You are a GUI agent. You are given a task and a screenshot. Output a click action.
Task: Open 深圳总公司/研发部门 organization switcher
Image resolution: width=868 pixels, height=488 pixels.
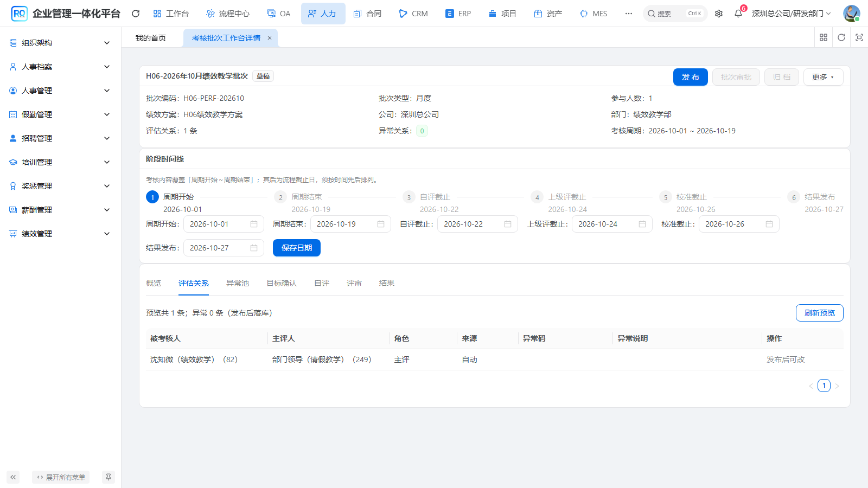[x=791, y=14]
